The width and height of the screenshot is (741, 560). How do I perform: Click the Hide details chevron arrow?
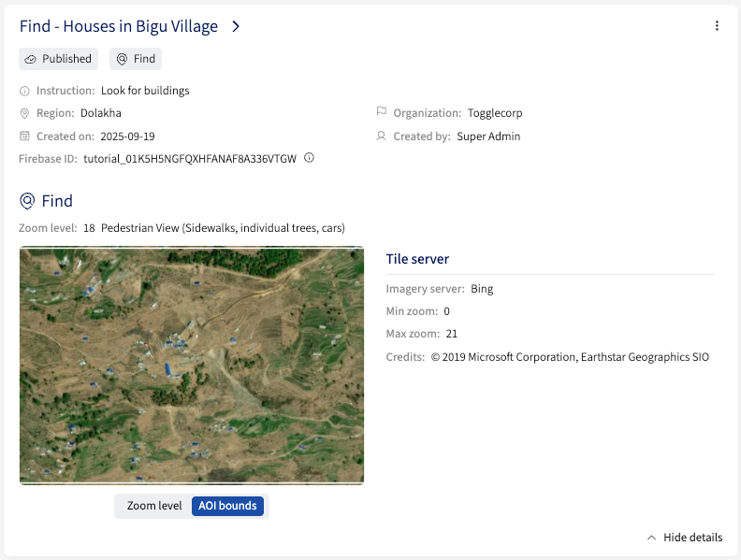pos(651,538)
